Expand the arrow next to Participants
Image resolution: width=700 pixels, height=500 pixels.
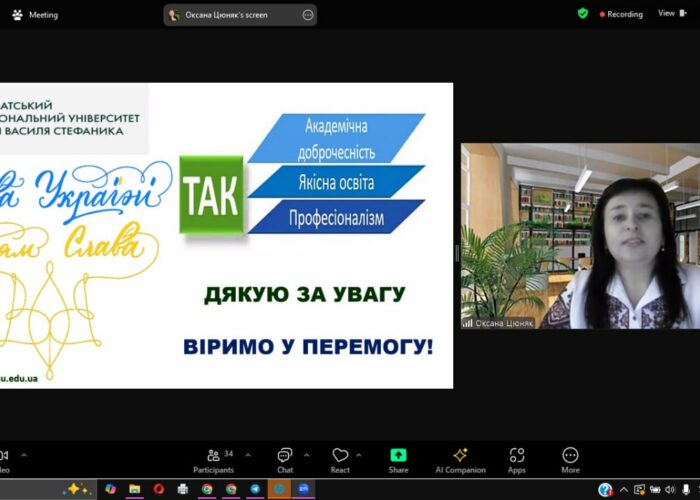(x=248, y=454)
